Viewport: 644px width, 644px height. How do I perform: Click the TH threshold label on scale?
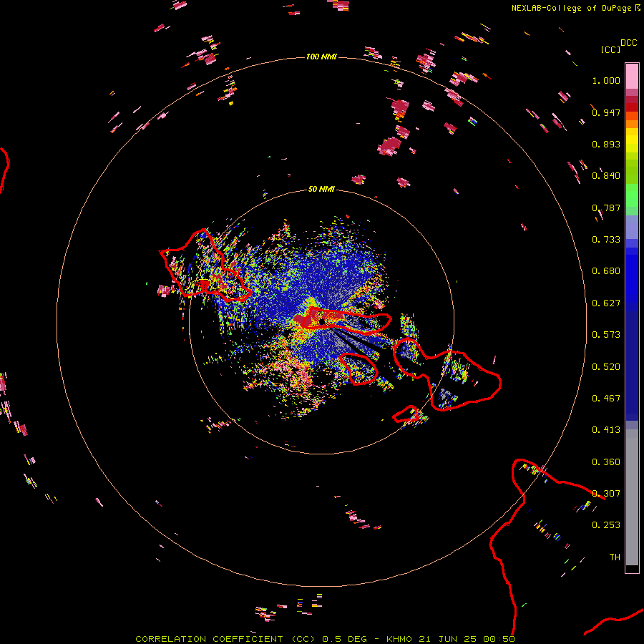(615, 557)
